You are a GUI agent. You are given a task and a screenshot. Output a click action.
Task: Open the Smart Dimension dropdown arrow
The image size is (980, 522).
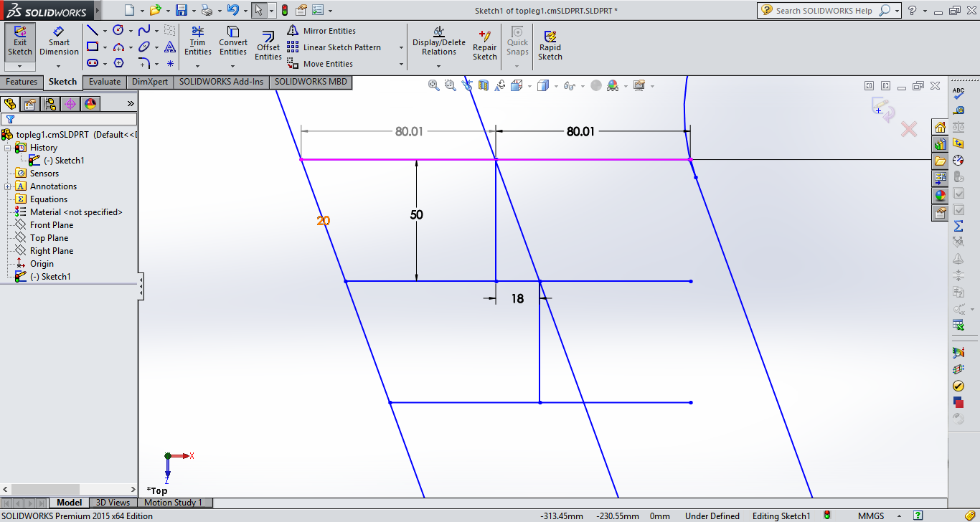[x=59, y=66]
